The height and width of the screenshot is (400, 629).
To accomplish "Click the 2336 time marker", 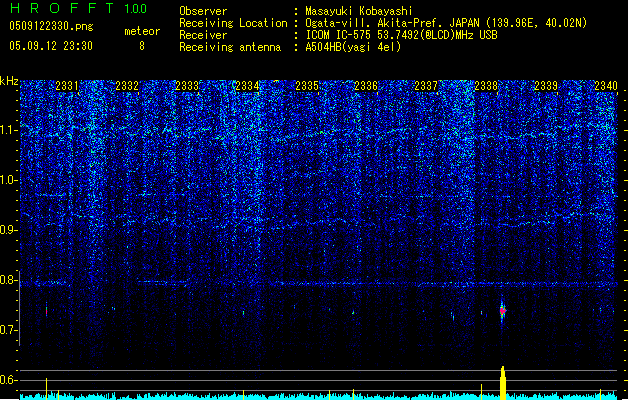I will (366, 86).
